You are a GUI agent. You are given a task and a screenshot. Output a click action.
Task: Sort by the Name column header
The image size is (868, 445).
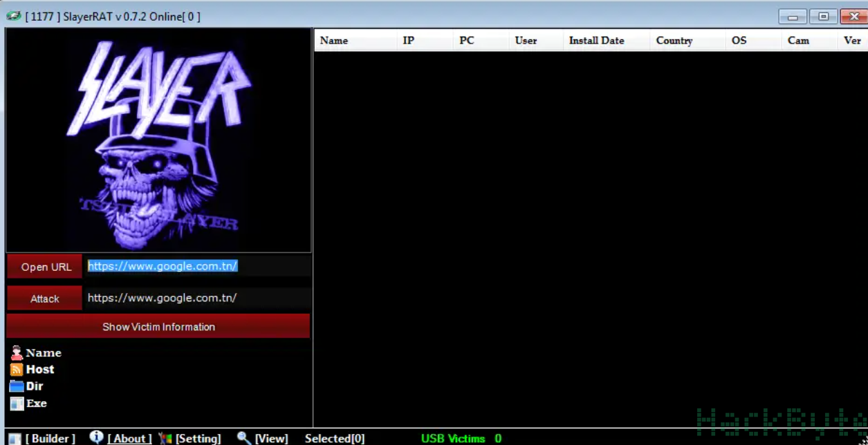pos(355,40)
